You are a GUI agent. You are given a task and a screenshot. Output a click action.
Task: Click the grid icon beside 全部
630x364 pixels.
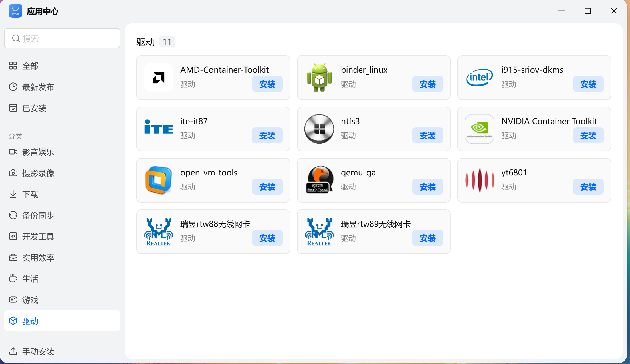13,66
